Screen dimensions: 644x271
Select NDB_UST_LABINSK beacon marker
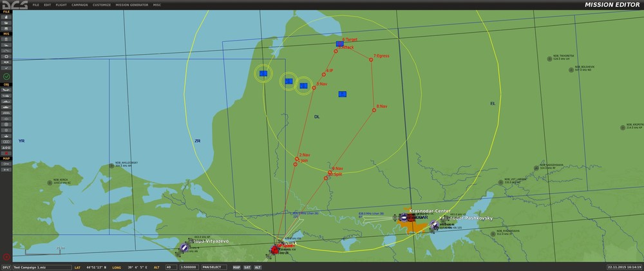pos(500,182)
